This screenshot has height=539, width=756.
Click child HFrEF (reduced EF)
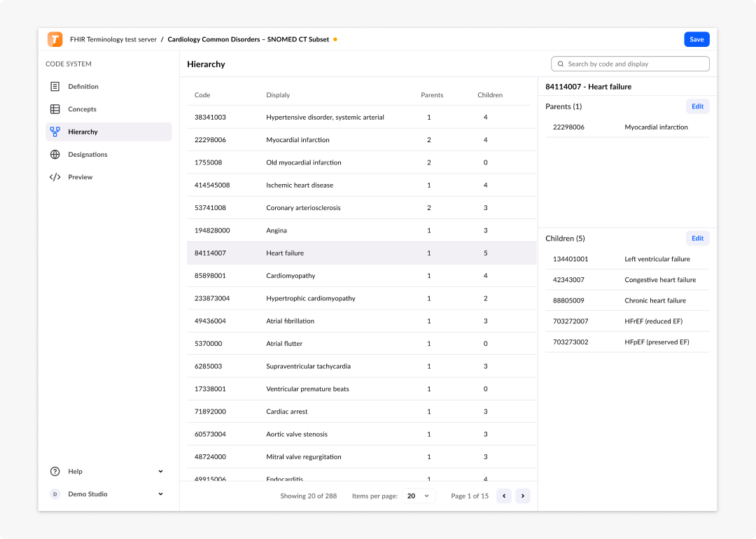(x=627, y=321)
